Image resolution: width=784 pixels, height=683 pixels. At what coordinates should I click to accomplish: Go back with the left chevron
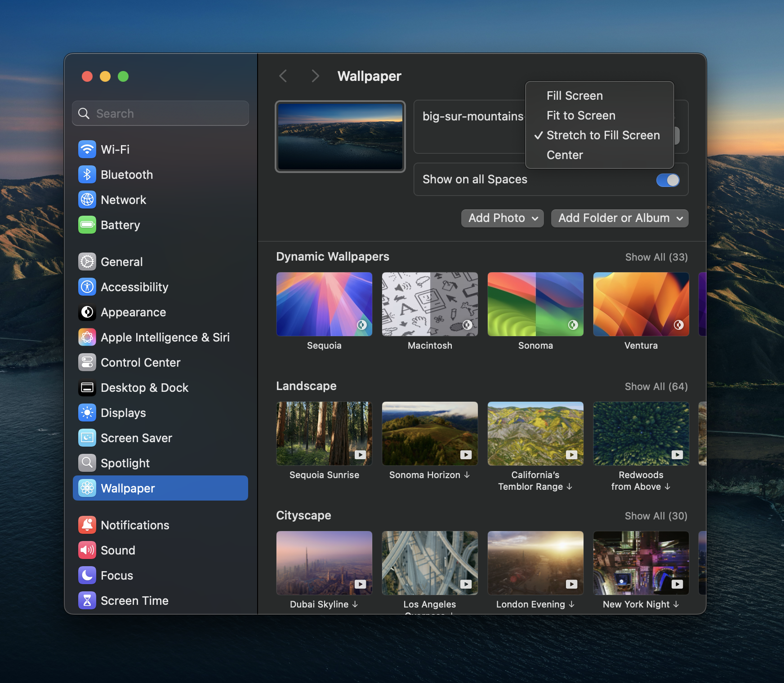tap(283, 76)
